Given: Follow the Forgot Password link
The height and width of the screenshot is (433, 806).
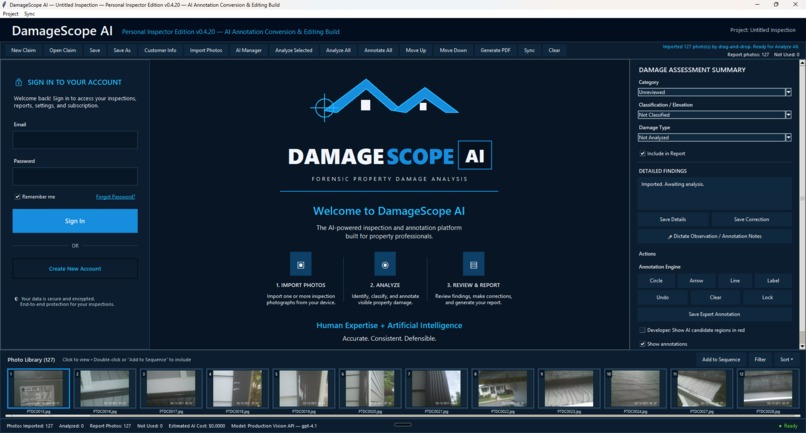Looking at the screenshot, I should tap(115, 196).
